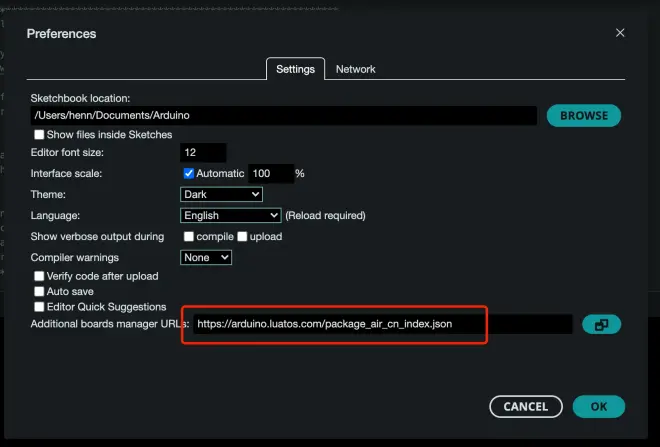
Task: Open the additional boards URLs editor icon
Action: click(601, 324)
